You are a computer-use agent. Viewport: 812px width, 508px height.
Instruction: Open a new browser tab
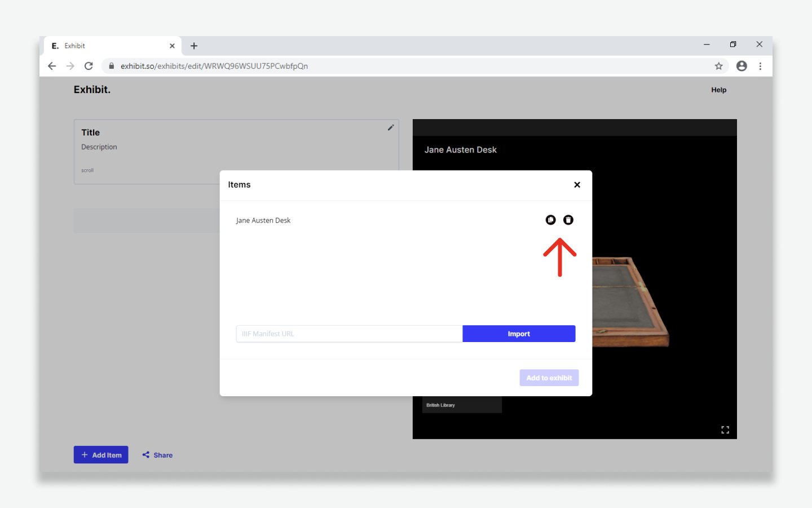(x=194, y=46)
